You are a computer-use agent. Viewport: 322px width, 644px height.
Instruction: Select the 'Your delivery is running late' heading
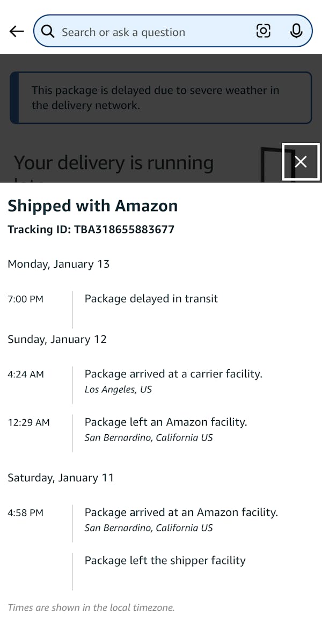[114, 163]
